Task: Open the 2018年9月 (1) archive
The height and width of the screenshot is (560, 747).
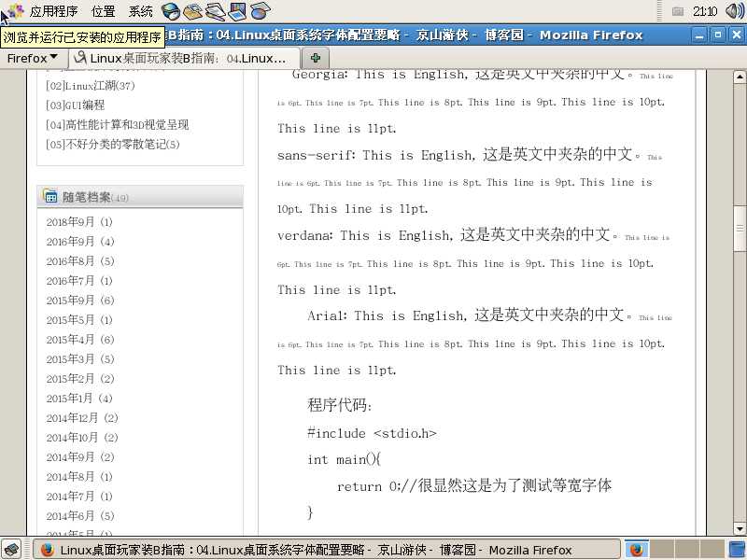Action: tap(79, 222)
